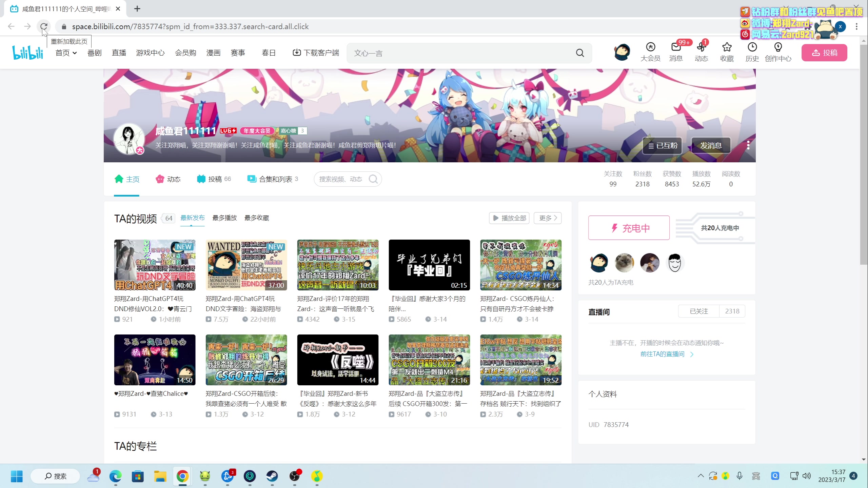Click the bilibili logo
This screenshot has width=868, height=488.
point(28,53)
